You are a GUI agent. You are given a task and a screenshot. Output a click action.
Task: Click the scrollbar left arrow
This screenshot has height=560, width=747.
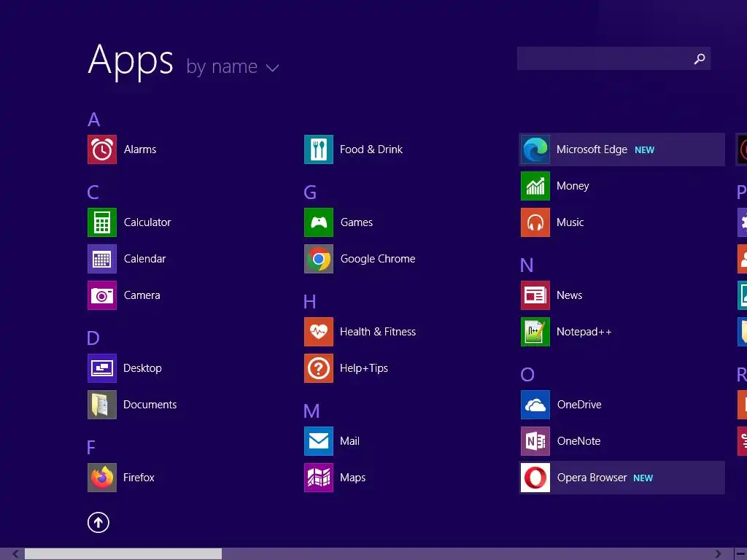15,554
